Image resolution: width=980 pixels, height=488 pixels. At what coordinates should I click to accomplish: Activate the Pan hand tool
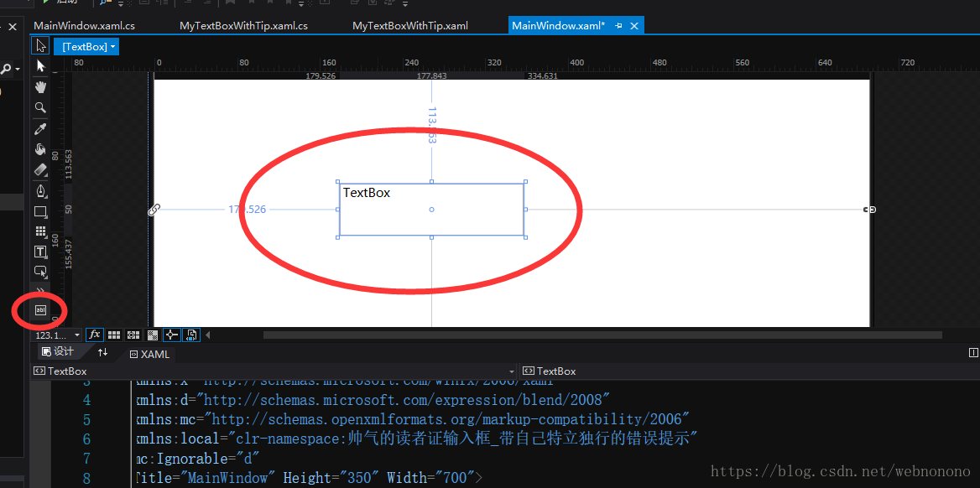(x=40, y=87)
